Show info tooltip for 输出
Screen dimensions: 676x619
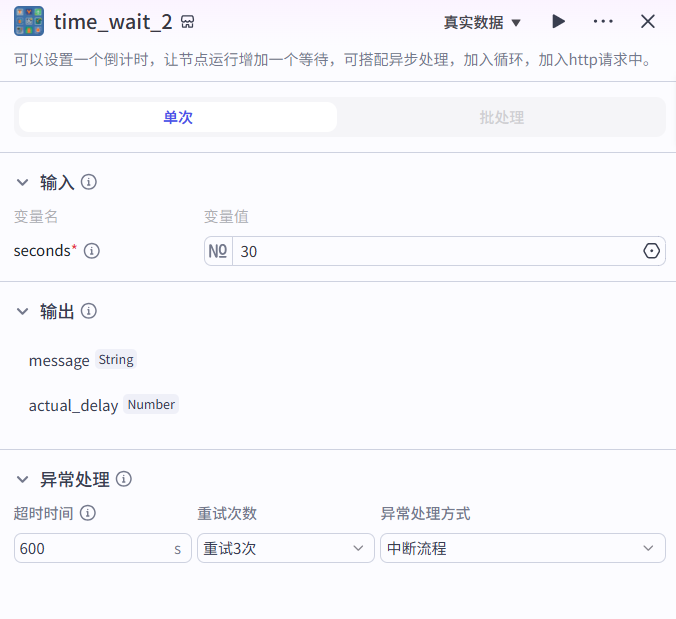click(x=89, y=311)
